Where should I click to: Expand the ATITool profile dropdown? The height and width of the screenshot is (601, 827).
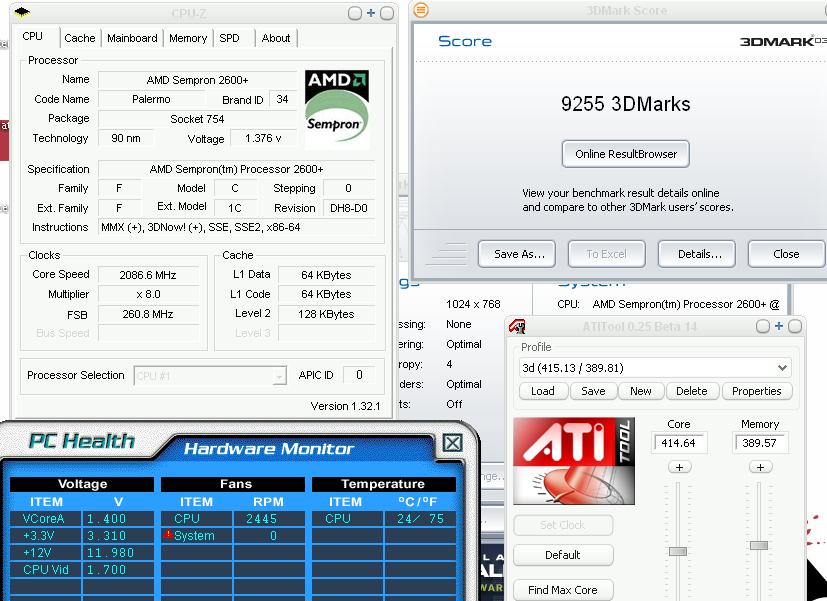point(782,367)
